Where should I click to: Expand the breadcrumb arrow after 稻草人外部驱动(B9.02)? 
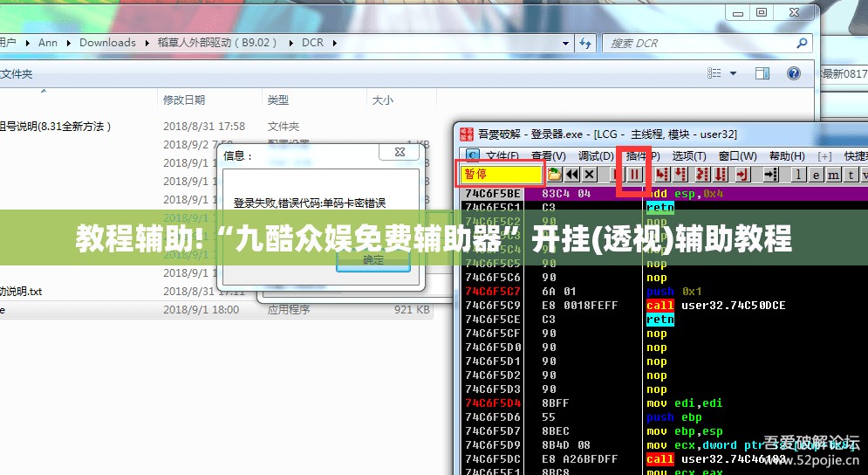tap(290, 43)
